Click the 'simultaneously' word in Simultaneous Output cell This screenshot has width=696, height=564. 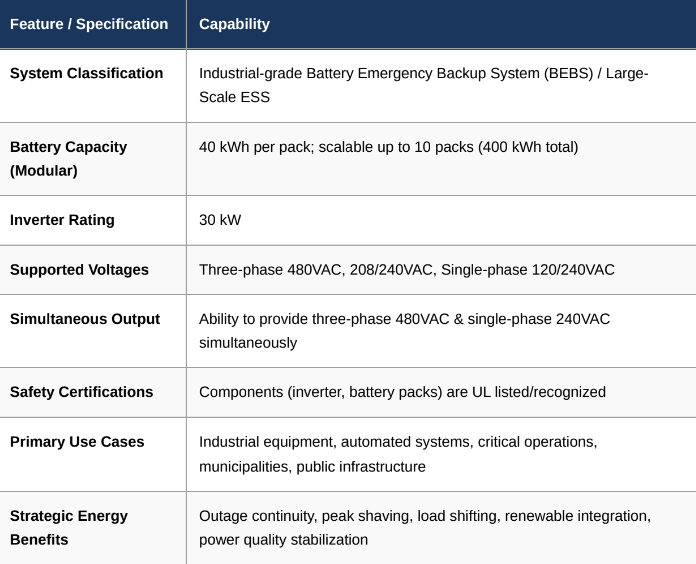tap(248, 343)
